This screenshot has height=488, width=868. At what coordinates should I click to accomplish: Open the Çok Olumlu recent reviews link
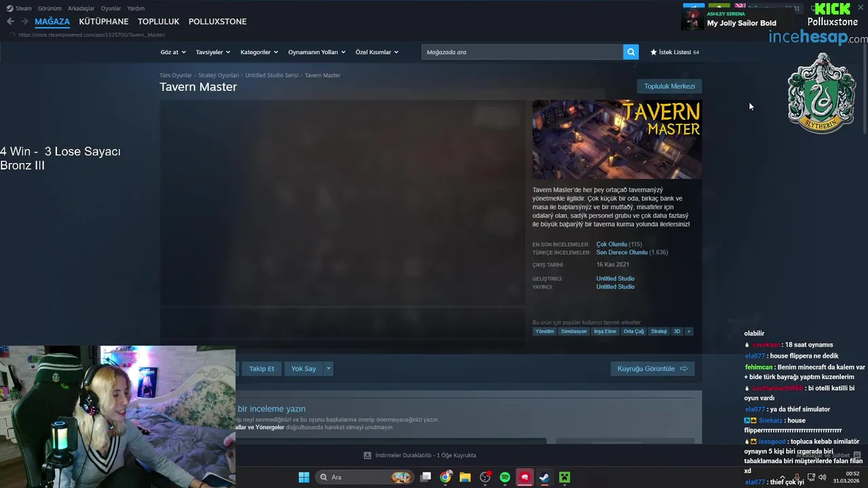point(612,244)
